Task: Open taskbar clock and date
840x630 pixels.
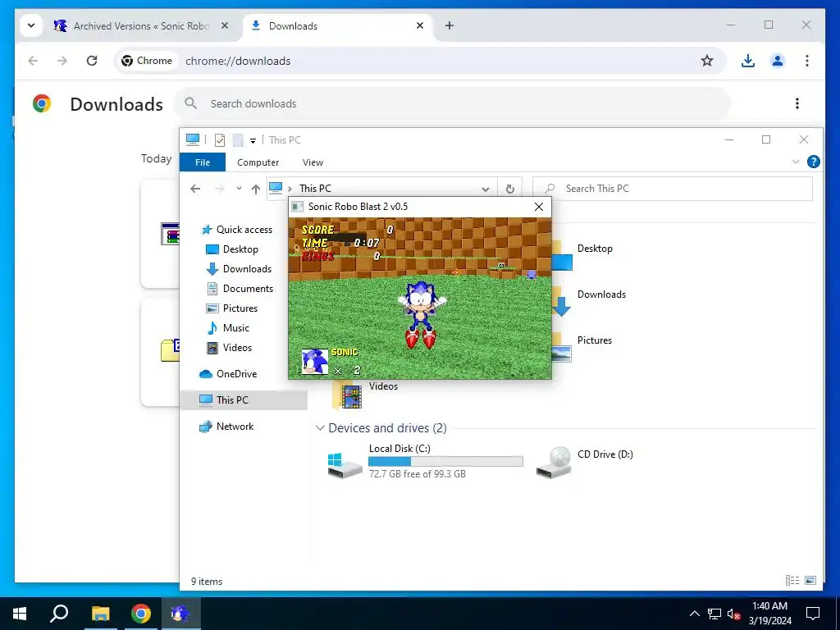Action: click(x=769, y=614)
